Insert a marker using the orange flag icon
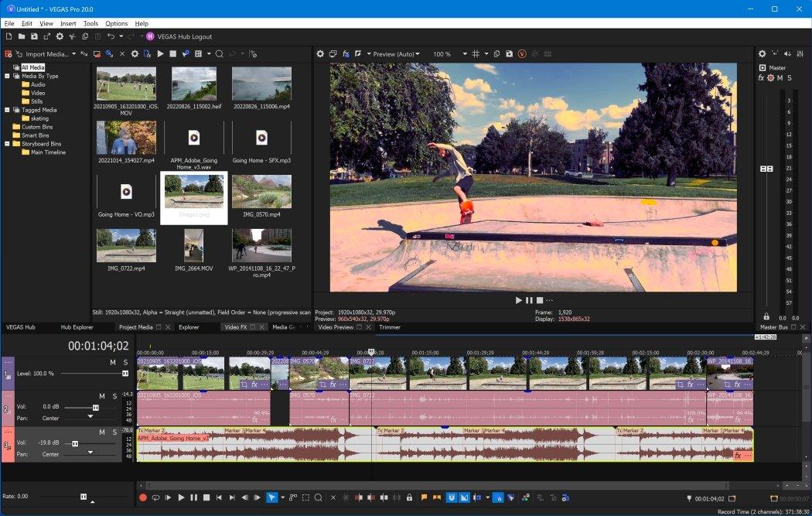Screen dimensions: 812x516 (425, 497)
